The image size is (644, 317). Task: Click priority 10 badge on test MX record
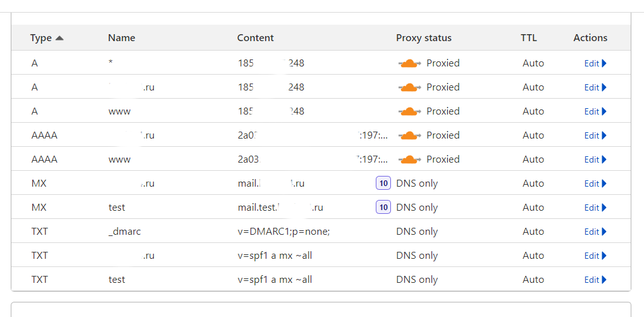click(383, 208)
